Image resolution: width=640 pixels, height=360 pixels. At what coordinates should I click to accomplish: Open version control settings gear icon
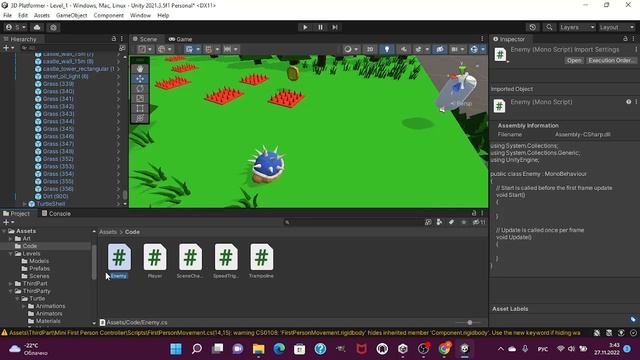[x=53, y=27]
